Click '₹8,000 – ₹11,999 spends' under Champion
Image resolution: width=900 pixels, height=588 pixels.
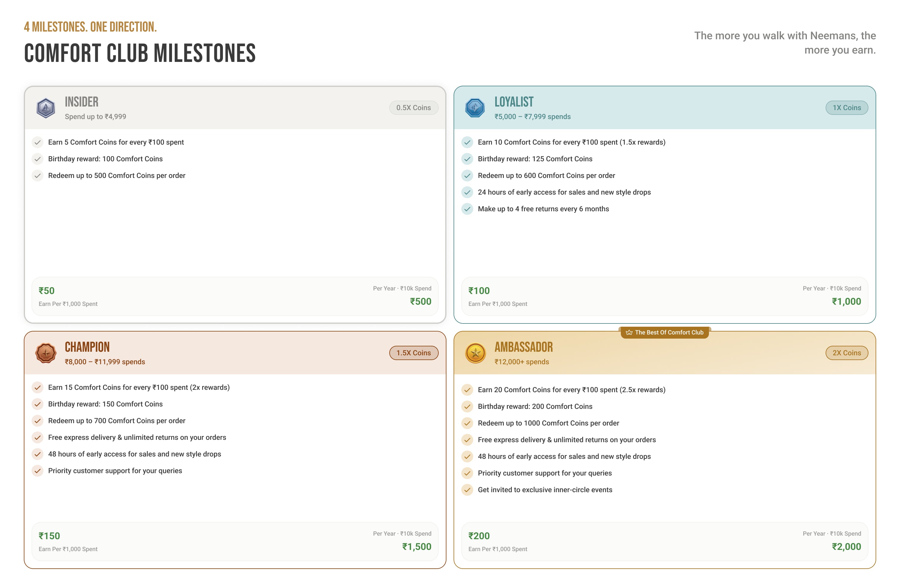point(105,362)
